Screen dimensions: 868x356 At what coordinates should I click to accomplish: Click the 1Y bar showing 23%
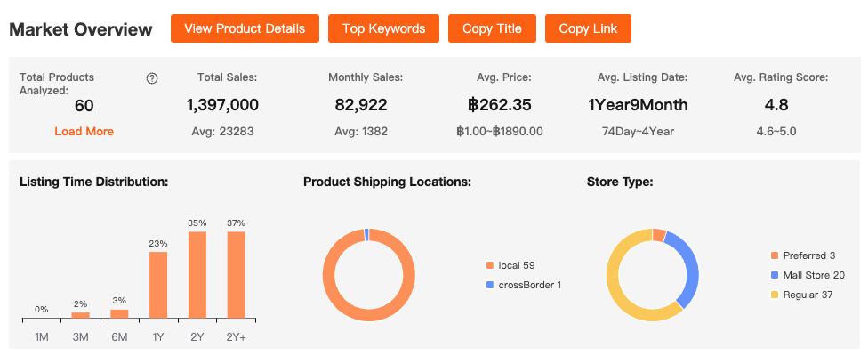pyautogui.click(x=158, y=285)
